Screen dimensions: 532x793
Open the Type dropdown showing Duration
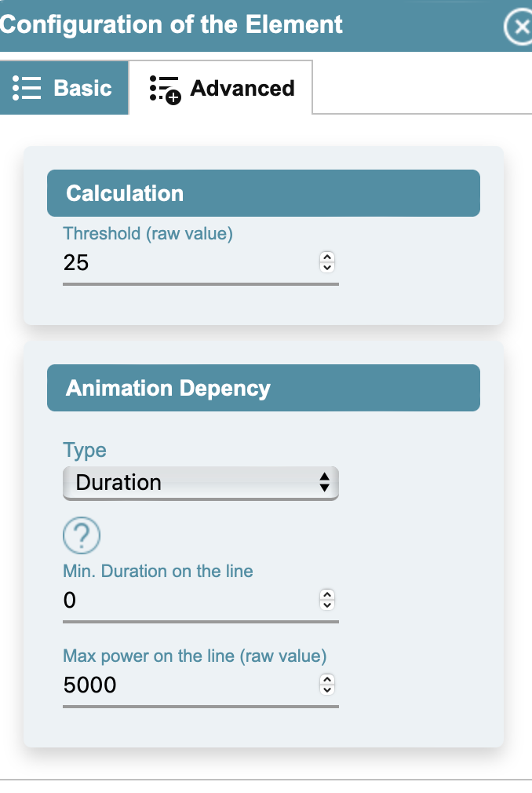(201, 483)
